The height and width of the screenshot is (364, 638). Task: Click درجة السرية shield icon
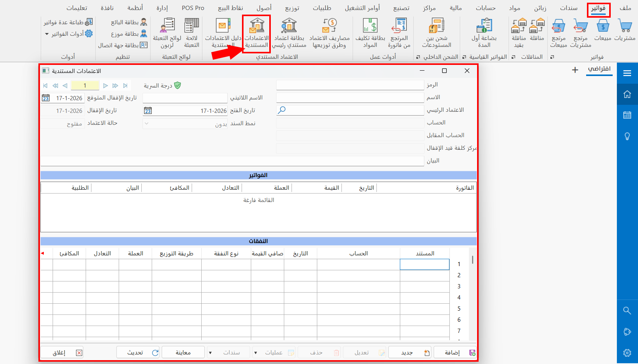(x=177, y=85)
